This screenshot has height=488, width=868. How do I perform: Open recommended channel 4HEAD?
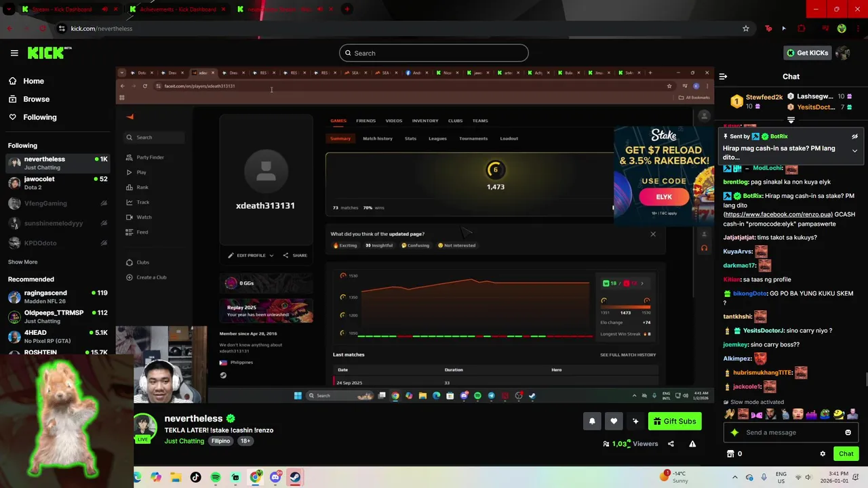tap(58, 336)
